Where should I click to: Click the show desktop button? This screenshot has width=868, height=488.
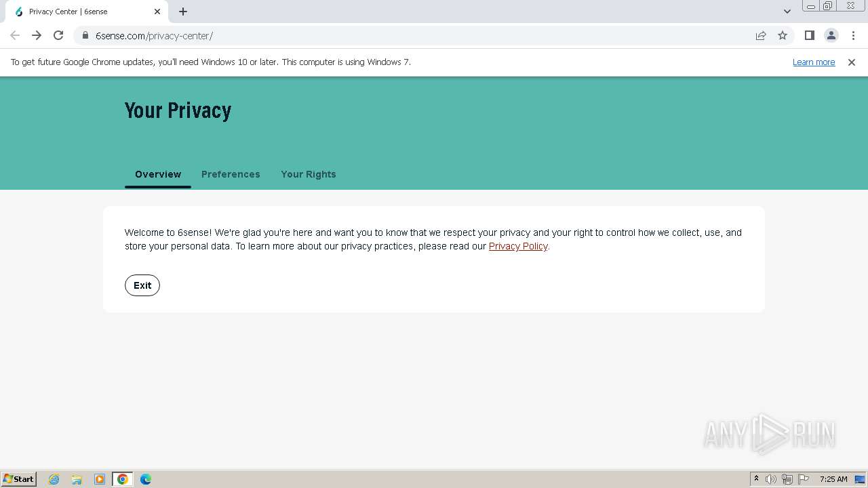click(x=860, y=479)
